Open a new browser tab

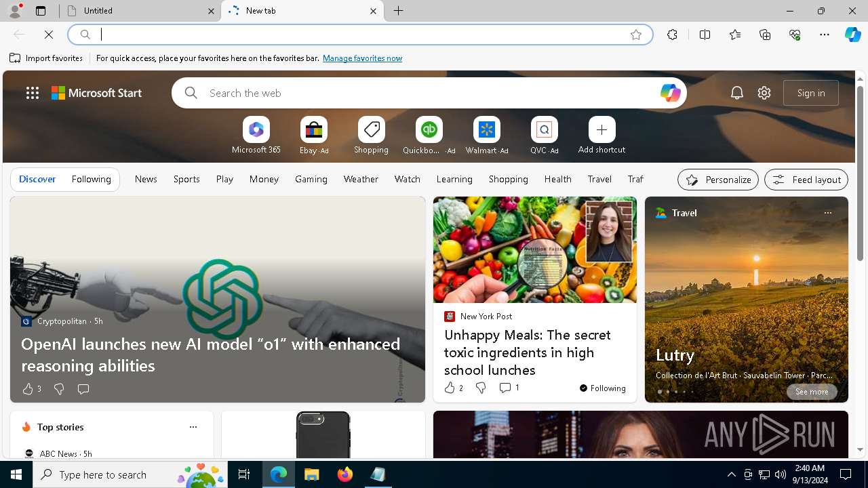(x=399, y=11)
